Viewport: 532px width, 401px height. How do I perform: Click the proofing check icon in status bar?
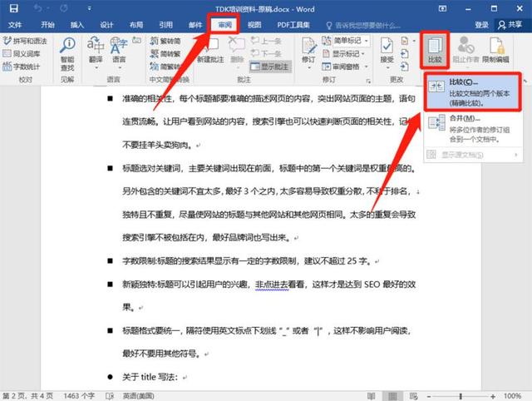pos(109,396)
